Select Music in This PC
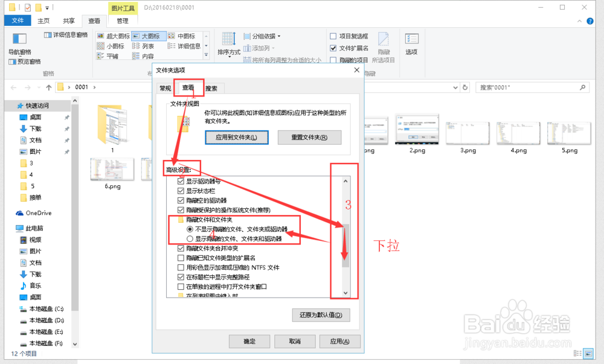The width and height of the screenshot is (604, 364). pos(30,286)
